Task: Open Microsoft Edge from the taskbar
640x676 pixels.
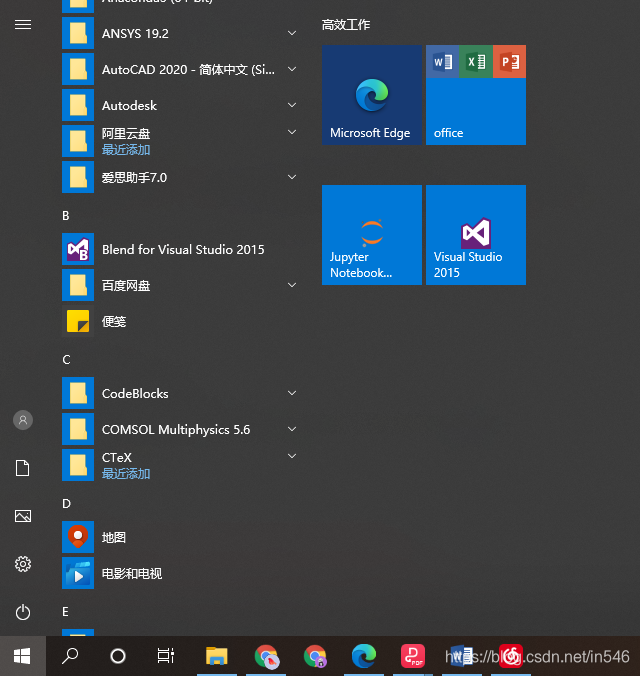Action: click(x=364, y=656)
